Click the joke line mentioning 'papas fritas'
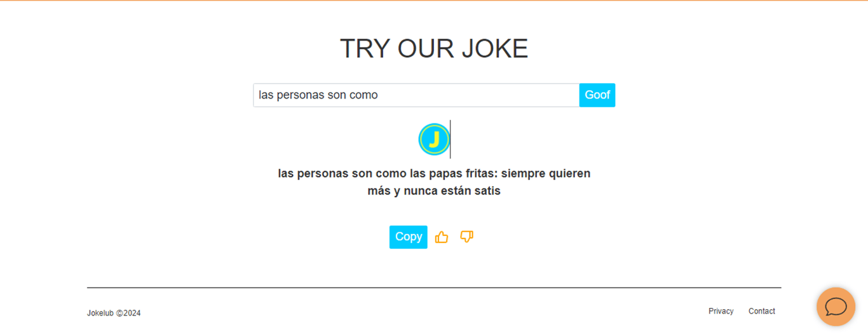Image resolution: width=868 pixels, height=334 pixels. [x=434, y=173]
